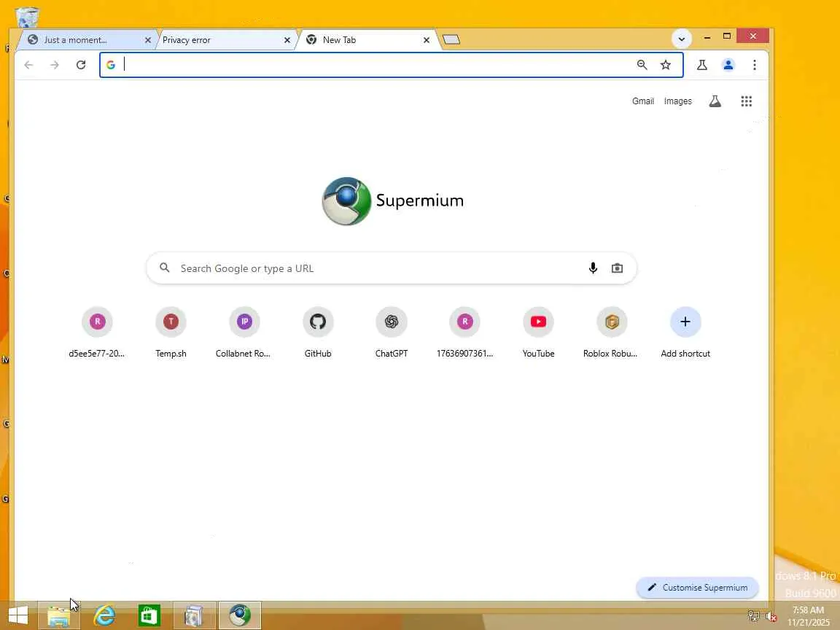
Task: Start voice search with microphone icon
Action: click(593, 268)
